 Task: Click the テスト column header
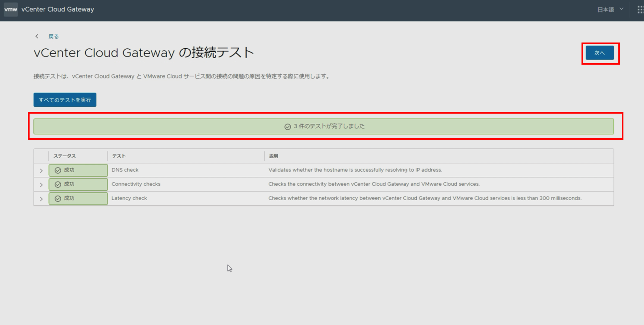click(119, 156)
